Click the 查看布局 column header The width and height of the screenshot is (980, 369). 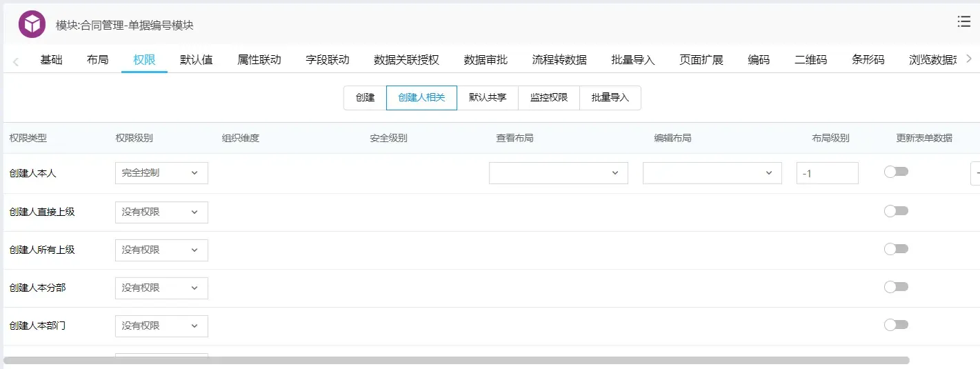[514, 138]
